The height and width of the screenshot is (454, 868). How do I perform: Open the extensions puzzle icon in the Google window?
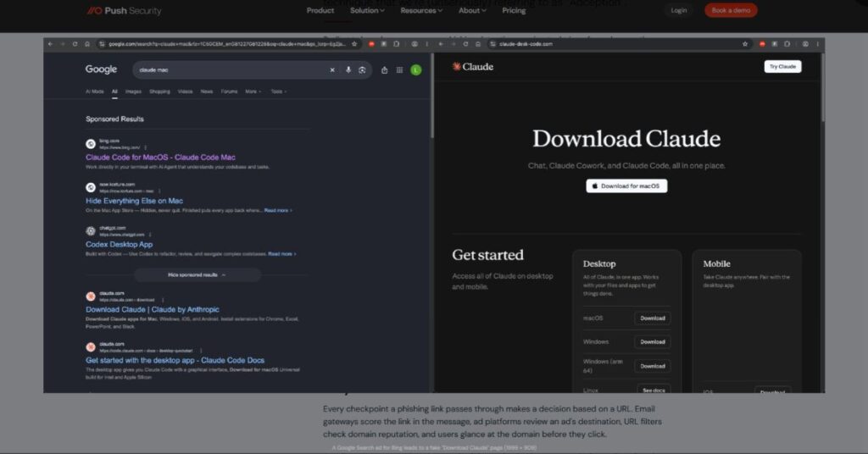[397, 44]
